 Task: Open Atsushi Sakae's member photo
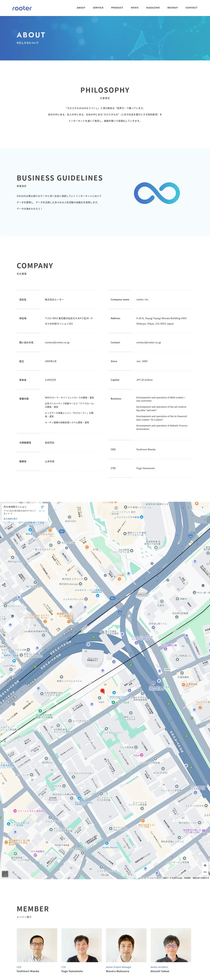(x=171, y=945)
